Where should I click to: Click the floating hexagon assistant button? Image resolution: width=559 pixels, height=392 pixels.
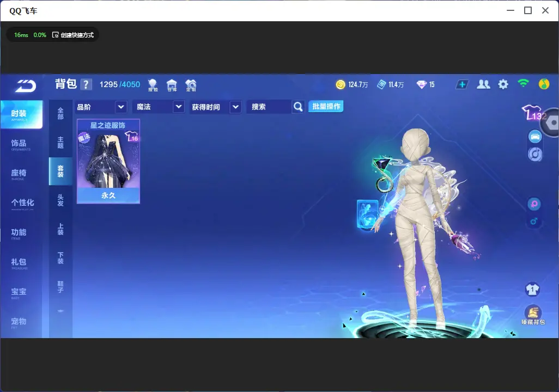pyautogui.click(x=551, y=122)
